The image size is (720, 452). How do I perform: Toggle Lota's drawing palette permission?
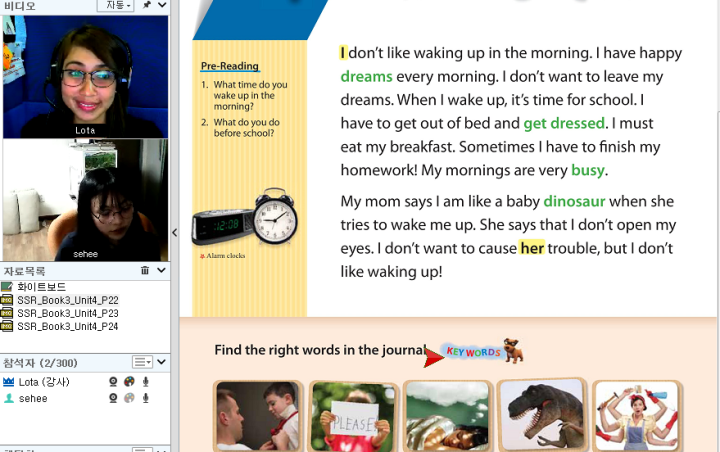129,381
